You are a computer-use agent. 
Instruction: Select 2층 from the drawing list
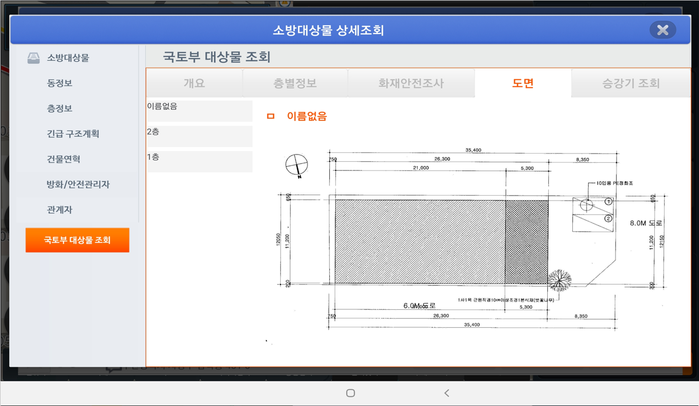199,134
